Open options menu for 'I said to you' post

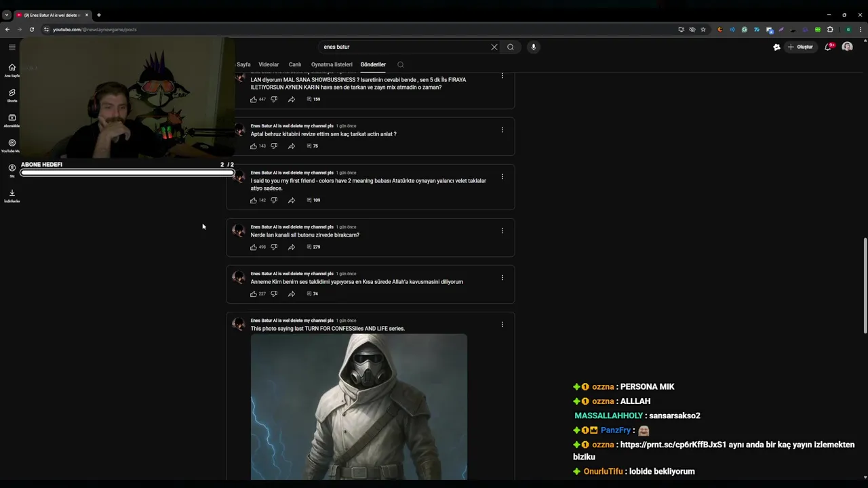(x=502, y=176)
